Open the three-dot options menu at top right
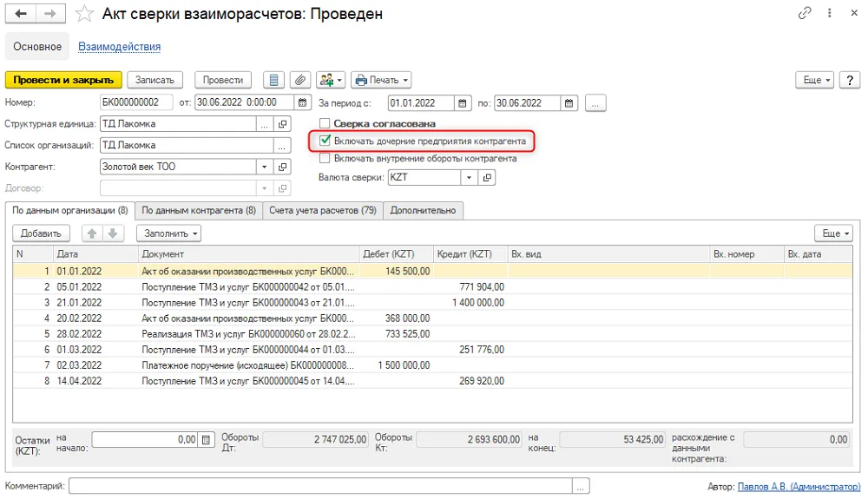868x499 pixels. click(x=829, y=13)
